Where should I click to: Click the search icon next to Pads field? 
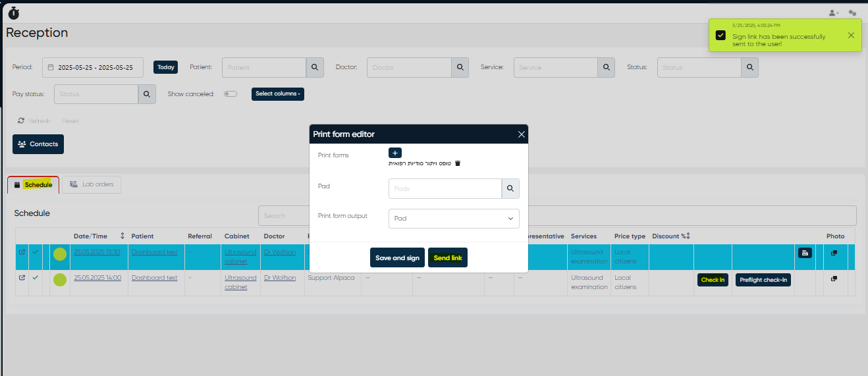click(x=510, y=189)
